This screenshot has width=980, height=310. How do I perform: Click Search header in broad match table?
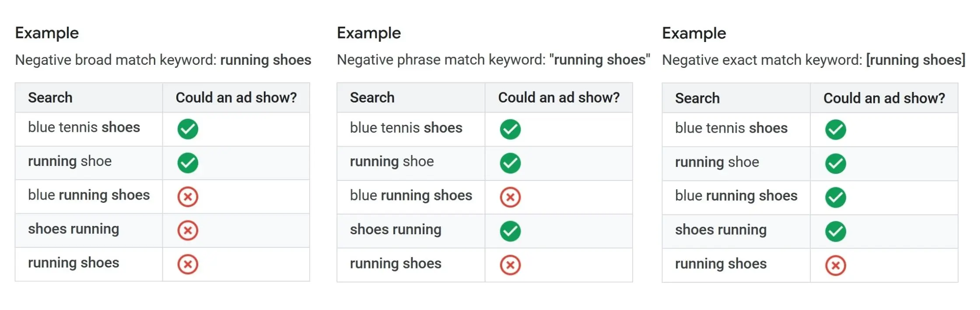(50, 98)
